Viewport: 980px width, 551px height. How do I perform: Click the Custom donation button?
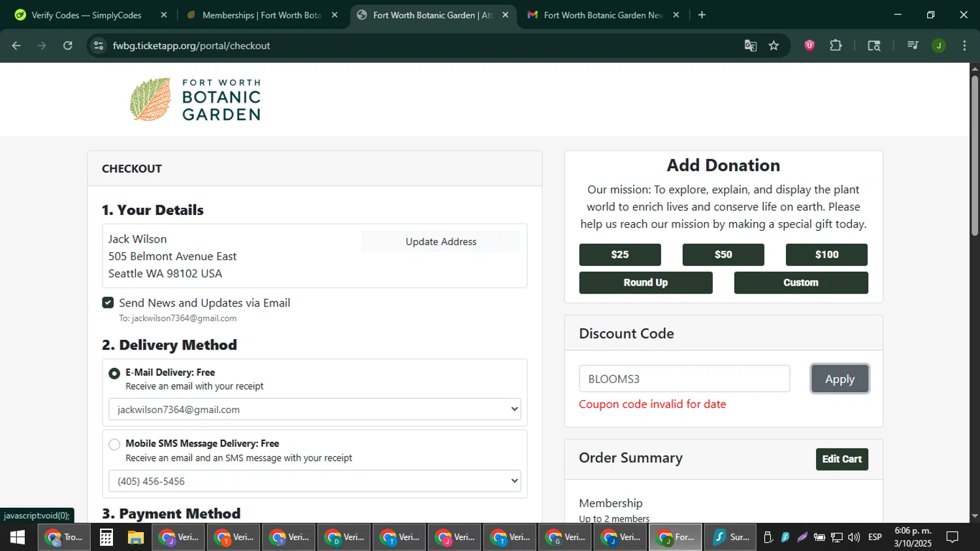[801, 282]
